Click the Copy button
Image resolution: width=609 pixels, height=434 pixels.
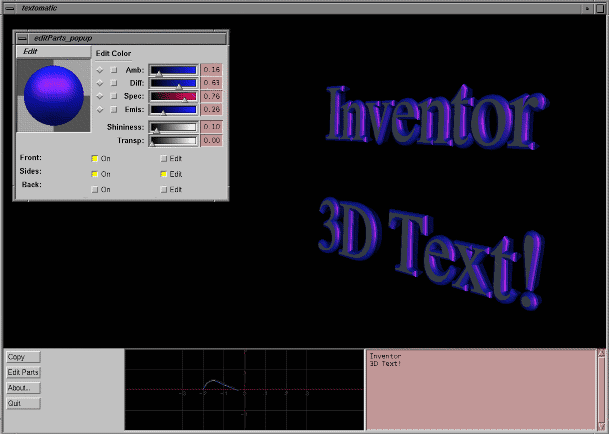click(x=23, y=357)
